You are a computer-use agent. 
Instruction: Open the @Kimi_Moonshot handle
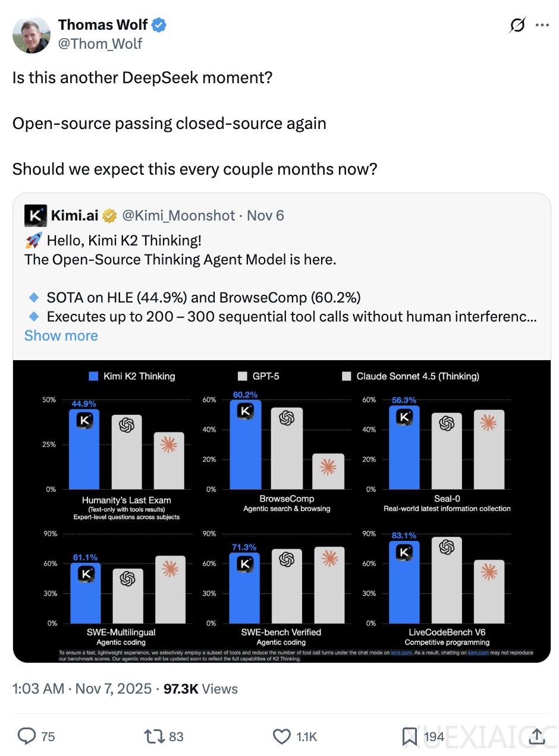click(x=178, y=216)
